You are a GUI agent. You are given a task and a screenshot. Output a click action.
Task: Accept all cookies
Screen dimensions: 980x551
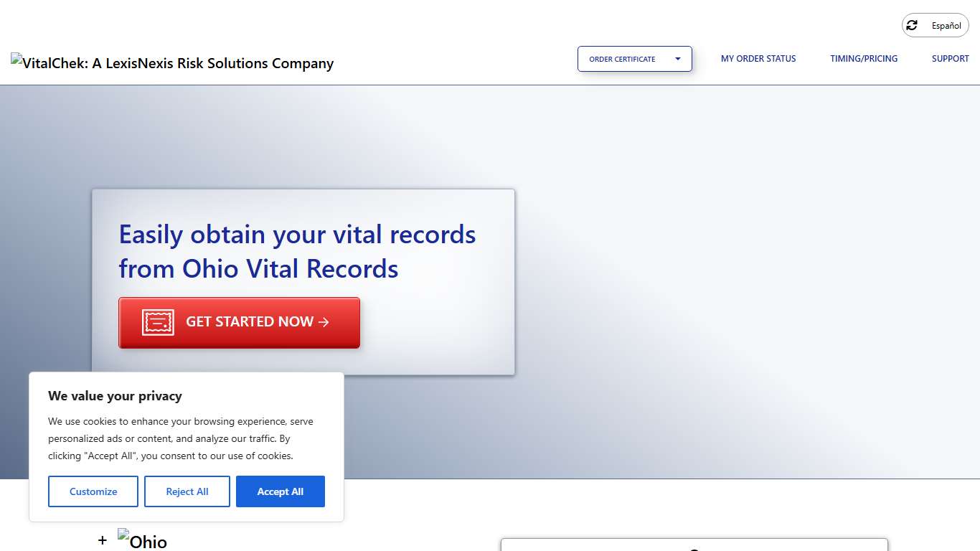281,491
